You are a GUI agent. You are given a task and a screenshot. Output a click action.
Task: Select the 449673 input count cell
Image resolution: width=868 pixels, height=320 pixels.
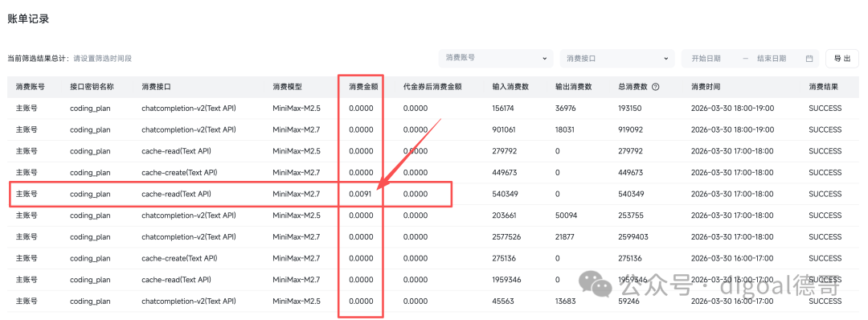(x=504, y=173)
